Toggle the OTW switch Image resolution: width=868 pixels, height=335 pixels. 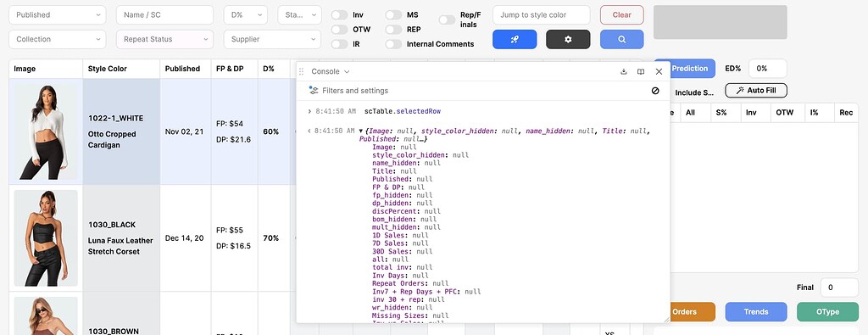339,30
